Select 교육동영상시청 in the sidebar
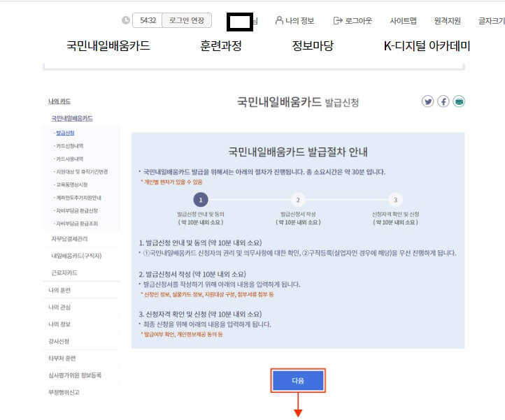The width and height of the screenshot is (505, 420). (x=72, y=184)
